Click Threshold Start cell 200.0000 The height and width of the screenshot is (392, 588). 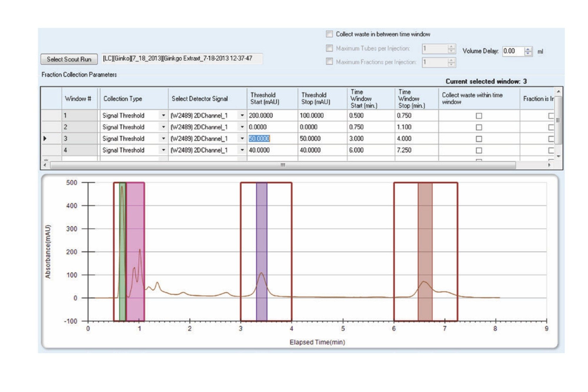[x=272, y=116]
